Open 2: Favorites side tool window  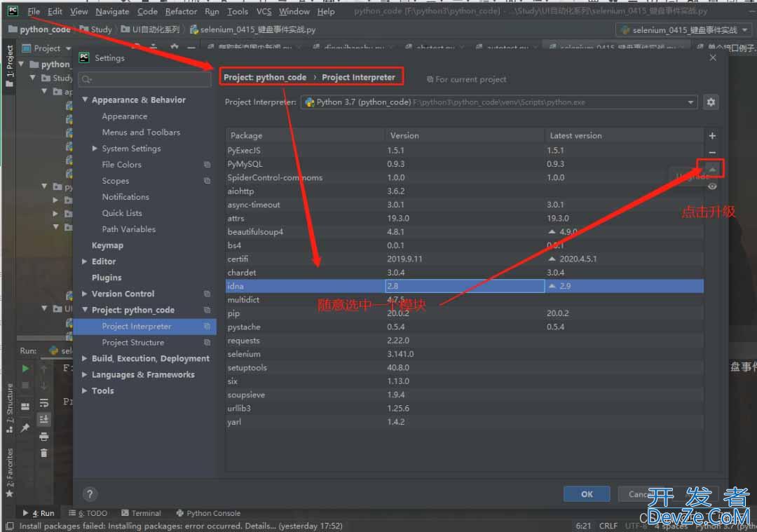point(9,472)
